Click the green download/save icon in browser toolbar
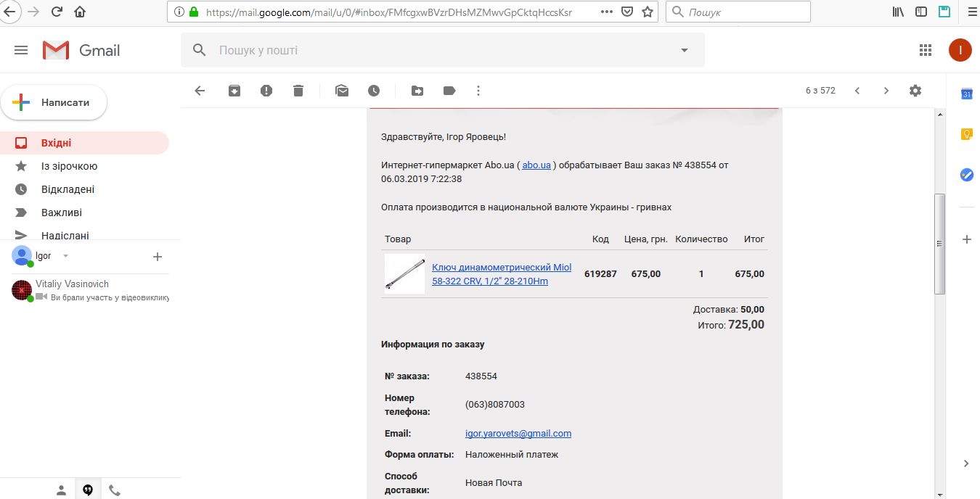This screenshot has width=980, height=499. [x=944, y=12]
